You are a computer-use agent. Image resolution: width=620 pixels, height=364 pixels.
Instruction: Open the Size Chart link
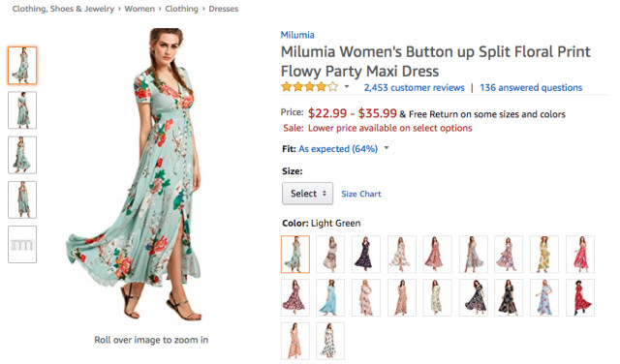coord(361,194)
